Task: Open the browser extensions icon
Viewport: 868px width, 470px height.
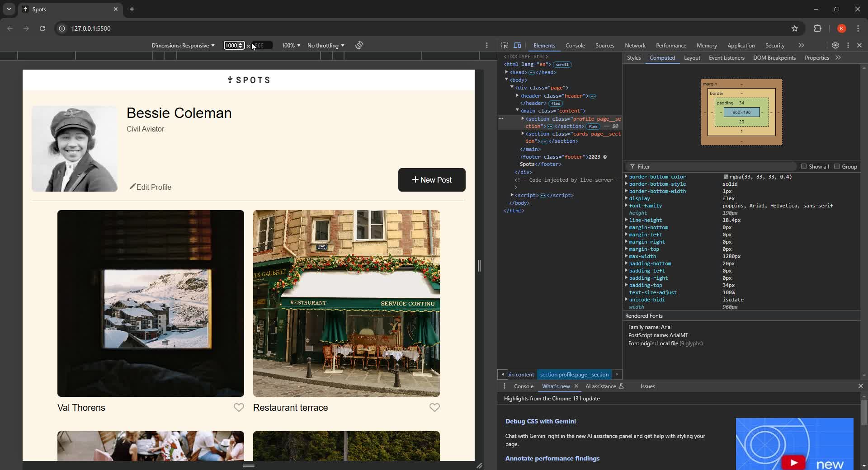Action: pyautogui.click(x=817, y=28)
